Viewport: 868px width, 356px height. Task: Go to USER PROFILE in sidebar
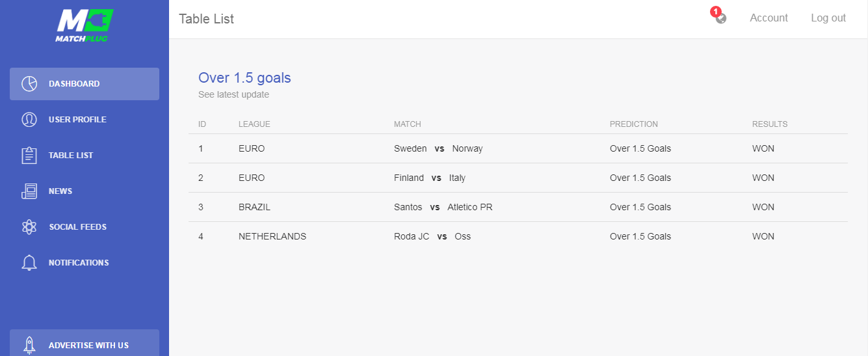[x=85, y=120]
